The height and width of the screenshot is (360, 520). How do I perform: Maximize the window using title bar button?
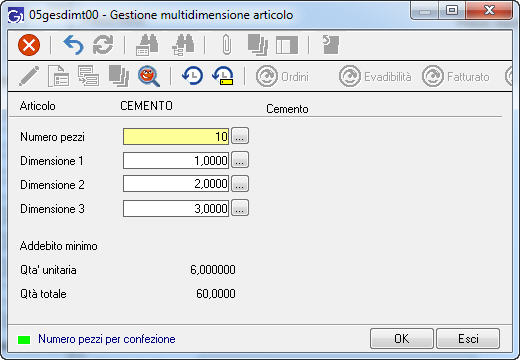point(452,10)
